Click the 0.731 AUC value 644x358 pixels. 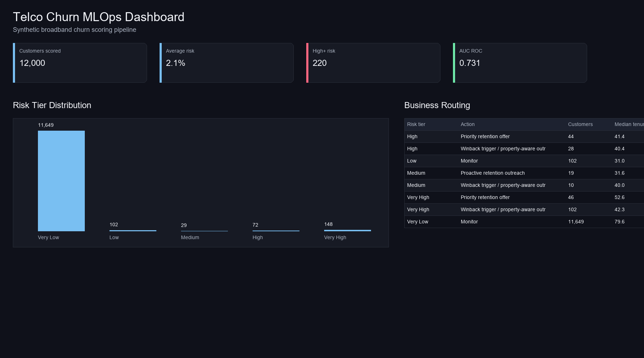[470, 63]
